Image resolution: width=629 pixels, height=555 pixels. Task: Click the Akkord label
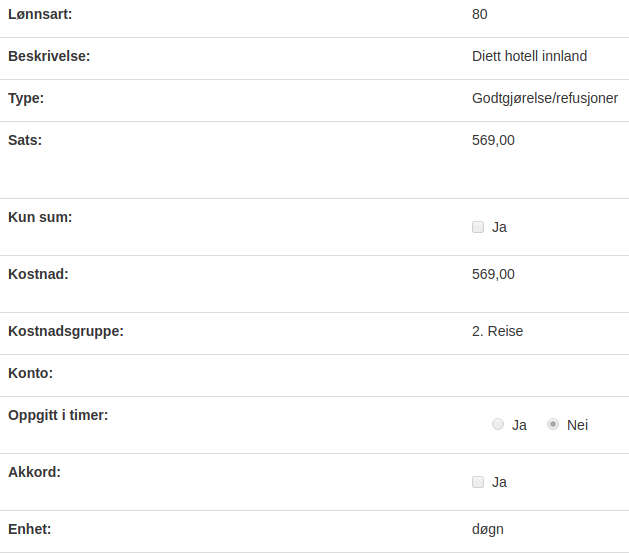pos(34,472)
